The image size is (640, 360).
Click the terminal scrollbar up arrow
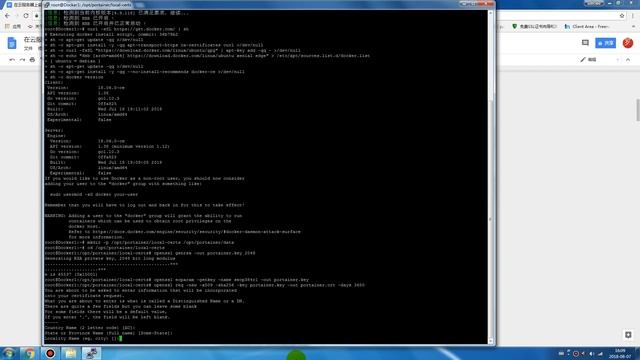click(x=491, y=13)
